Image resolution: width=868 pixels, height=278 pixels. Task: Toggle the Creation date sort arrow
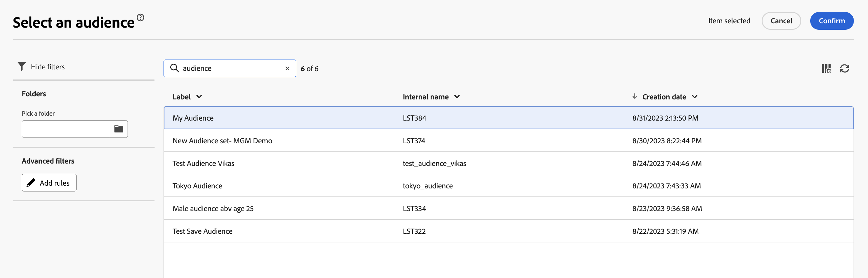[634, 97]
